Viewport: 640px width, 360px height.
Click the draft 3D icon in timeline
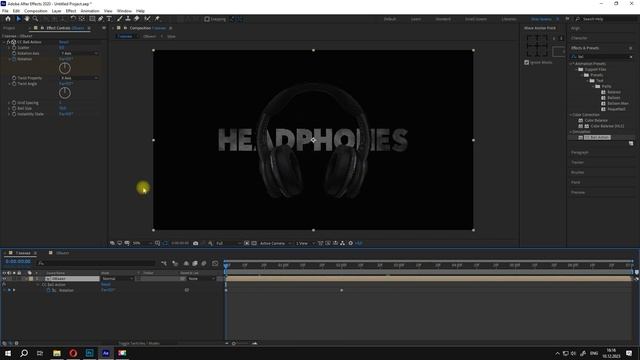click(x=175, y=263)
